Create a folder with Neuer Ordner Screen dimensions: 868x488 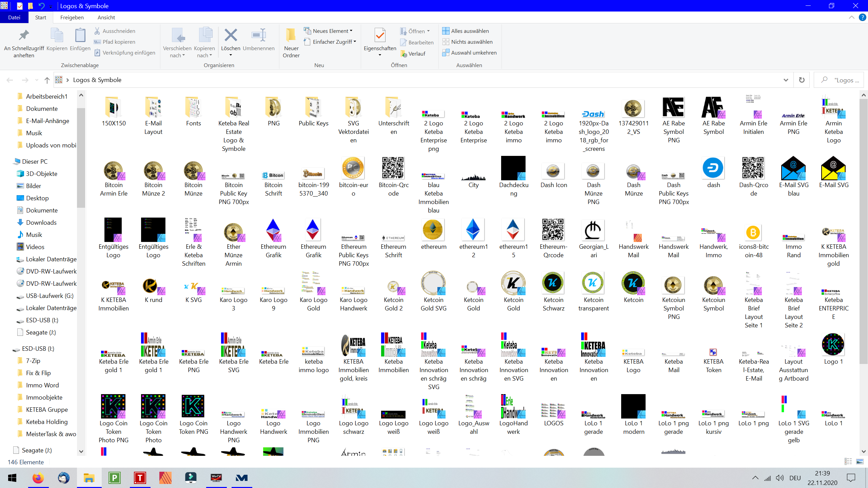point(291,43)
